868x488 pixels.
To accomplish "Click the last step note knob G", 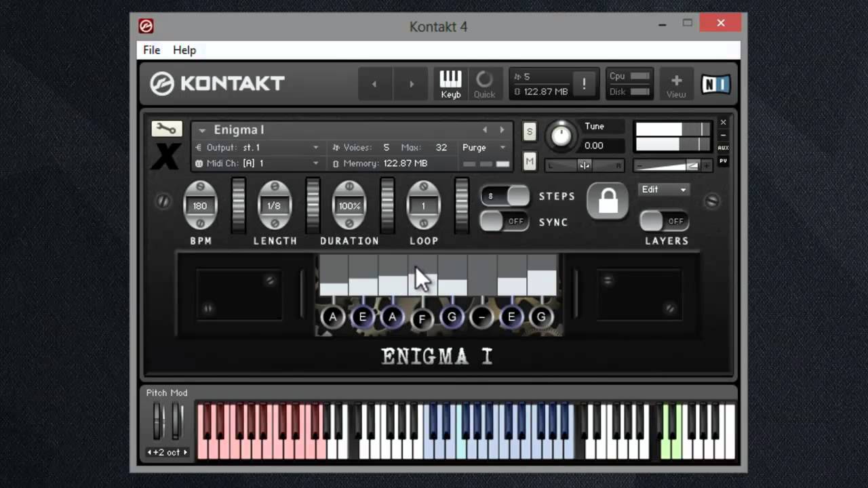I will (x=541, y=317).
